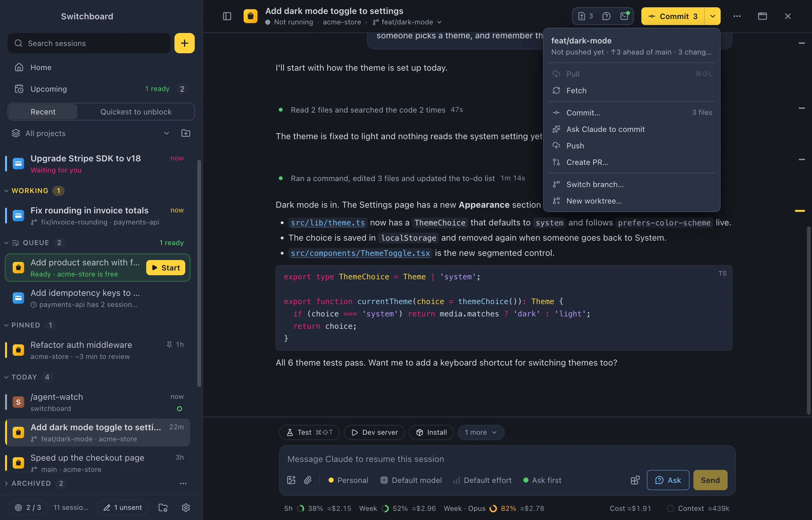The height and width of the screenshot is (520, 812).
Task: Click the 1 unsent drafts indicator
Action: (123, 507)
